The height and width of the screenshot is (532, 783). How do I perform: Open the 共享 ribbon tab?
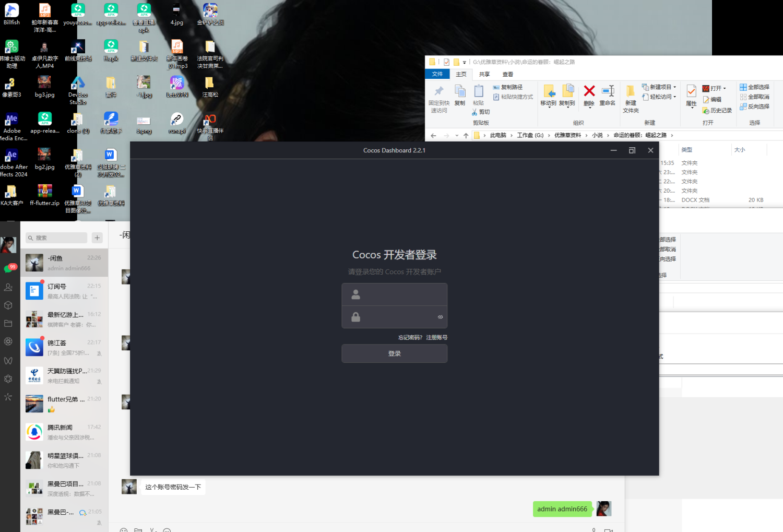point(483,74)
